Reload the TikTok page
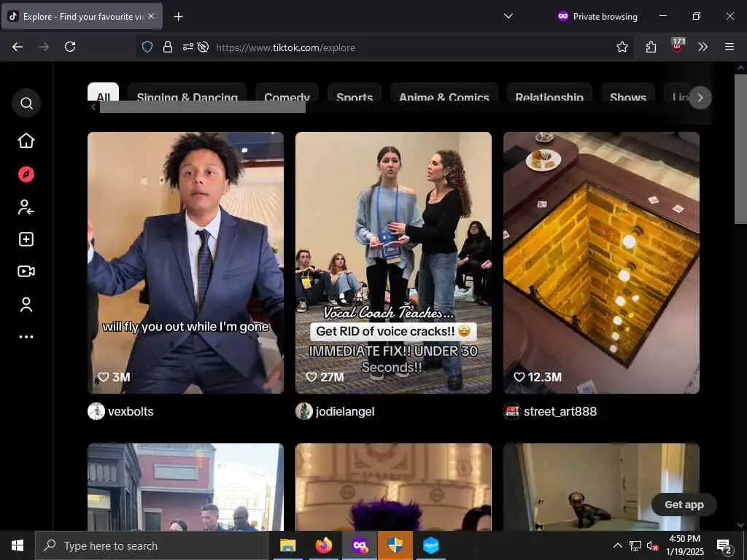747x560 pixels. coord(70,47)
